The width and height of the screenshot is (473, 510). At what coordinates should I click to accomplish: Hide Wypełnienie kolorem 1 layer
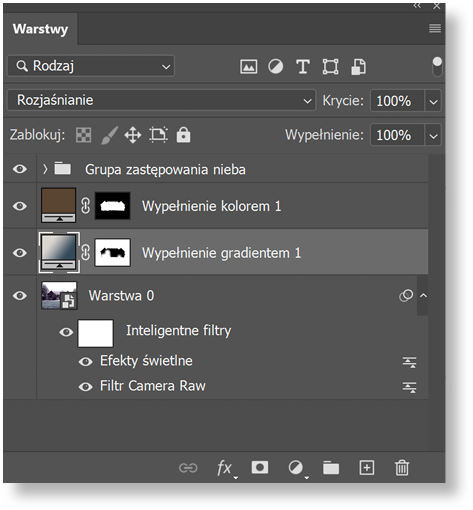tap(20, 206)
